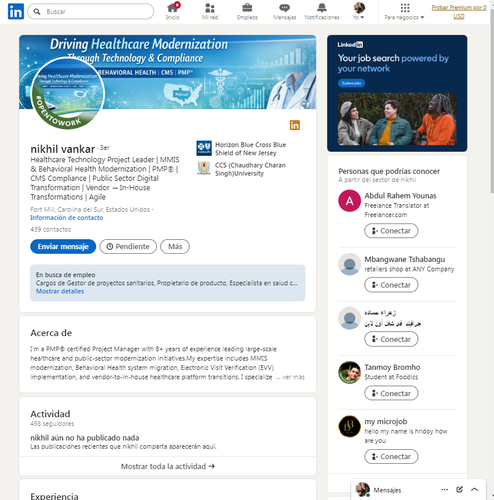Open the job search ad image
The width and height of the screenshot is (494, 500).
(397, 119)
